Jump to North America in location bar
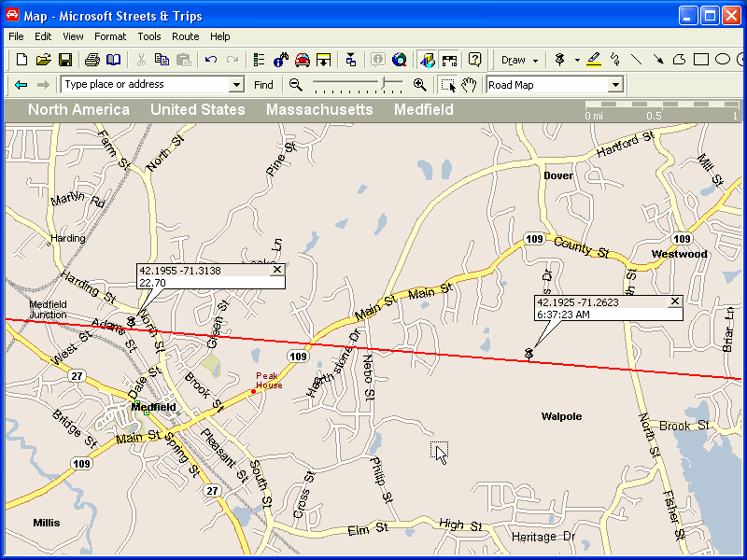This screenshot has height=560, width=747. [x=78, y=109]
